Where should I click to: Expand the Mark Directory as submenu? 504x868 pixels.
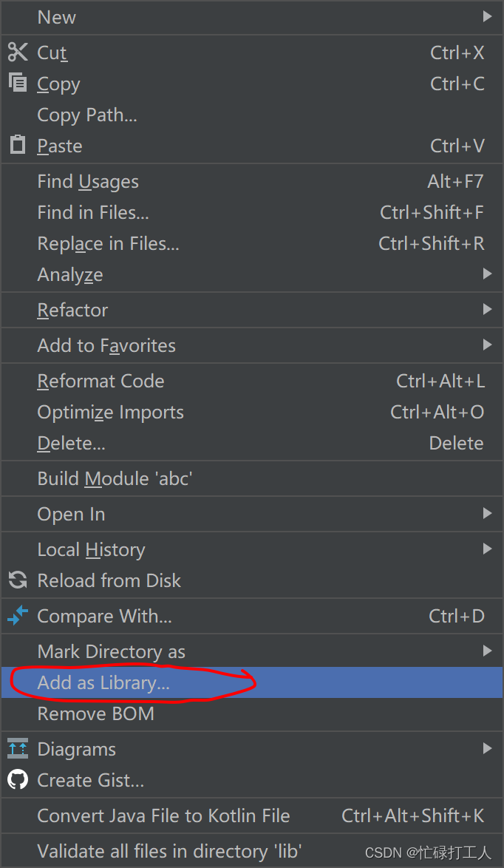coord(488,651)
